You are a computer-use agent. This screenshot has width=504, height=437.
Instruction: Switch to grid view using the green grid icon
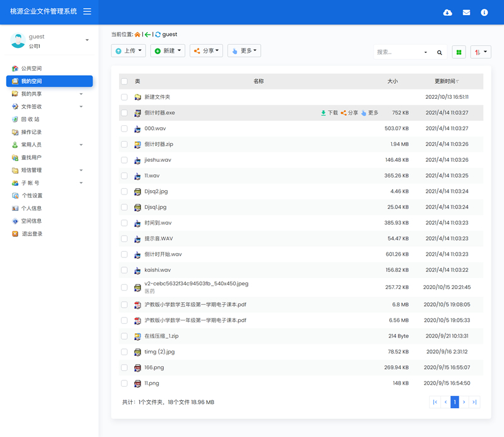click(x=459, y=52)
